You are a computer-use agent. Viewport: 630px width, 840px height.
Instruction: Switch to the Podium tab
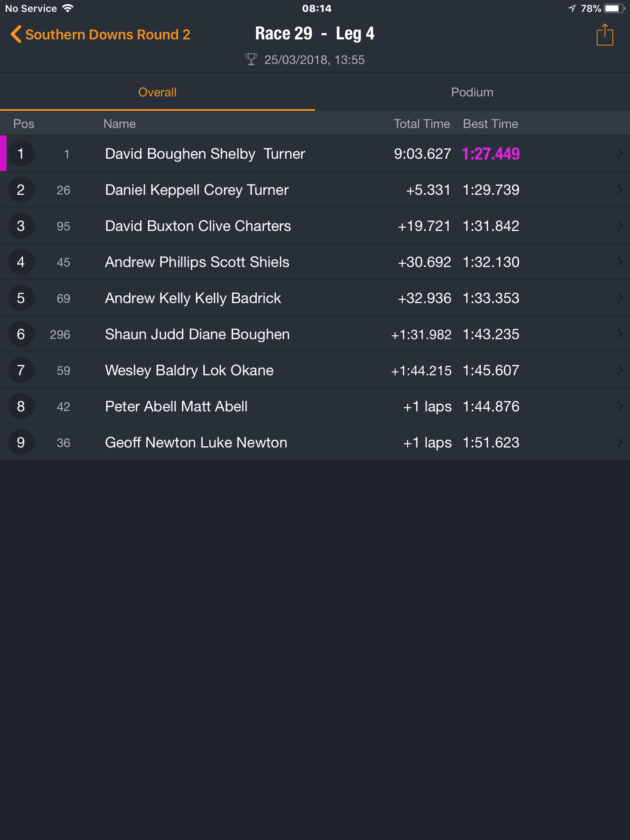pos(472,92)
